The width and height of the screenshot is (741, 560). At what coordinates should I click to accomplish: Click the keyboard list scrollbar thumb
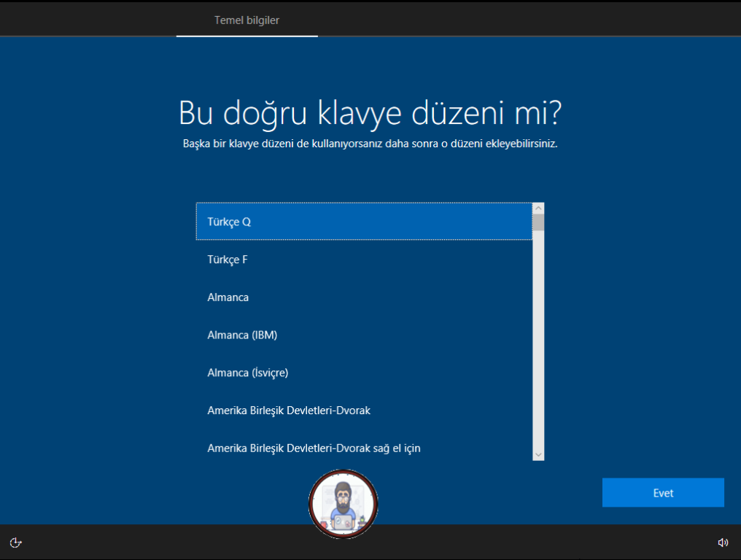(538, 222)
